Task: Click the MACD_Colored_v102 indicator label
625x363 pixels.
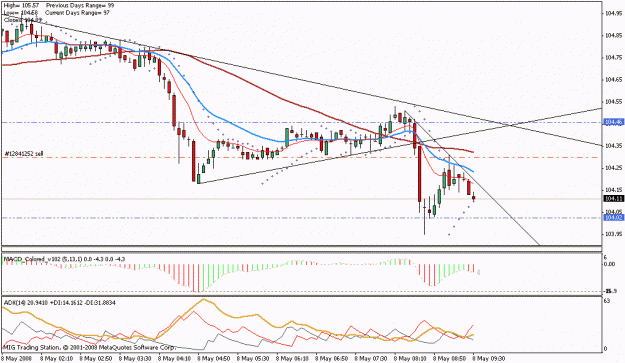Action: pyautogui.click(x=64, y=259)
